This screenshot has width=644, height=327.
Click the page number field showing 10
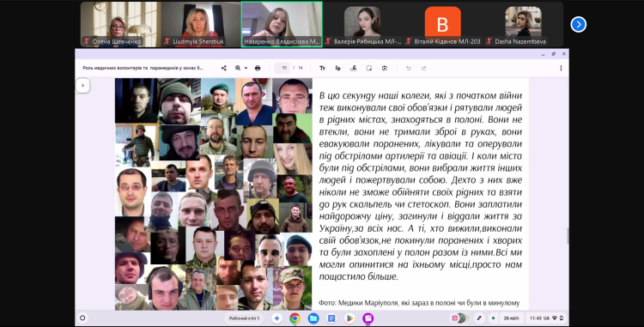coord(283,68)
